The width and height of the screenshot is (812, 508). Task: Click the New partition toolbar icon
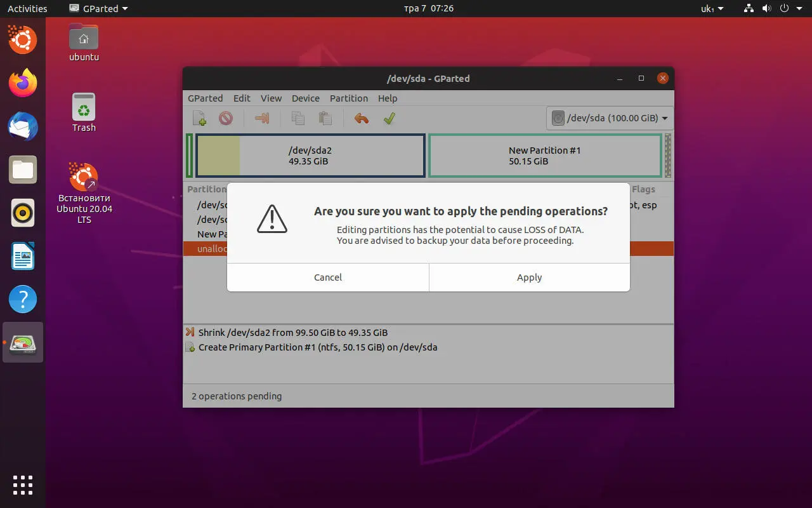(200, 118)
